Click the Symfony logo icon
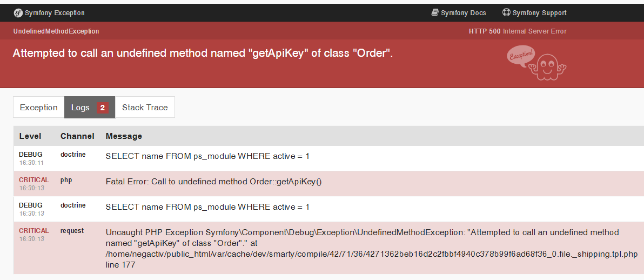Screen dimensions: 644x280 18,13
